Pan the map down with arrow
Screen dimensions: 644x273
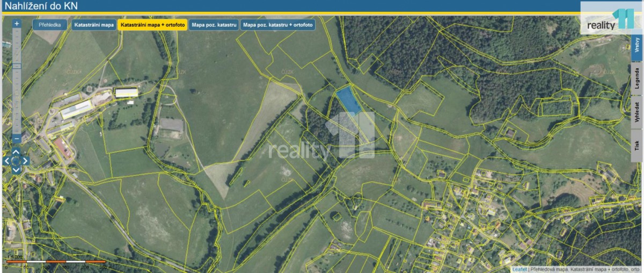(x=16, y=169)
